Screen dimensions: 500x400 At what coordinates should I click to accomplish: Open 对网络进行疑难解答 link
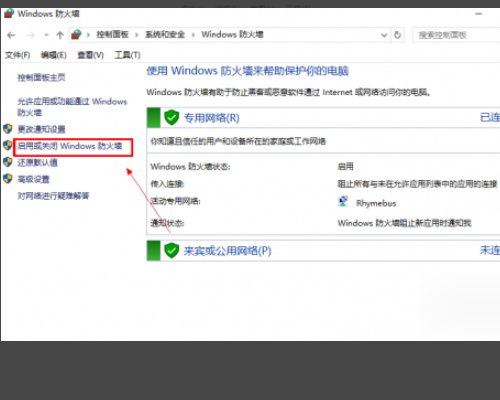(53, 196)
